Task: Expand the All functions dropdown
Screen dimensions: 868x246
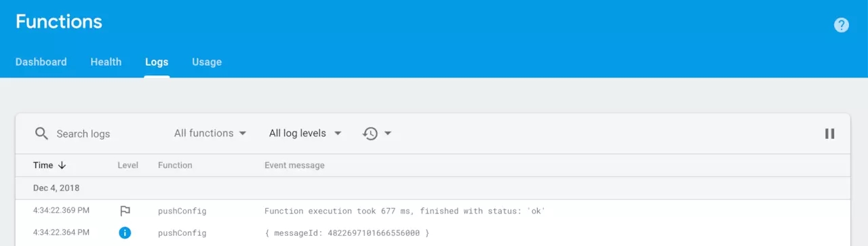Action: 210,134
